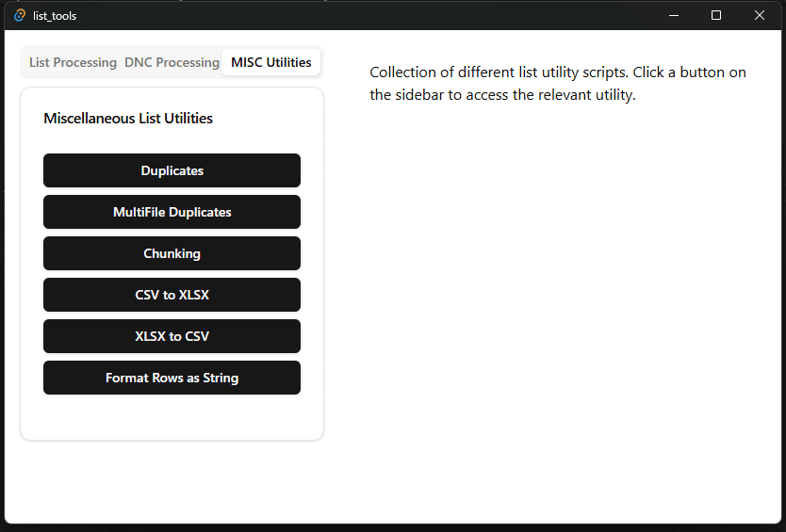786x532 pixels.
Task: Click the list_tools window title text
Action: 55,16
